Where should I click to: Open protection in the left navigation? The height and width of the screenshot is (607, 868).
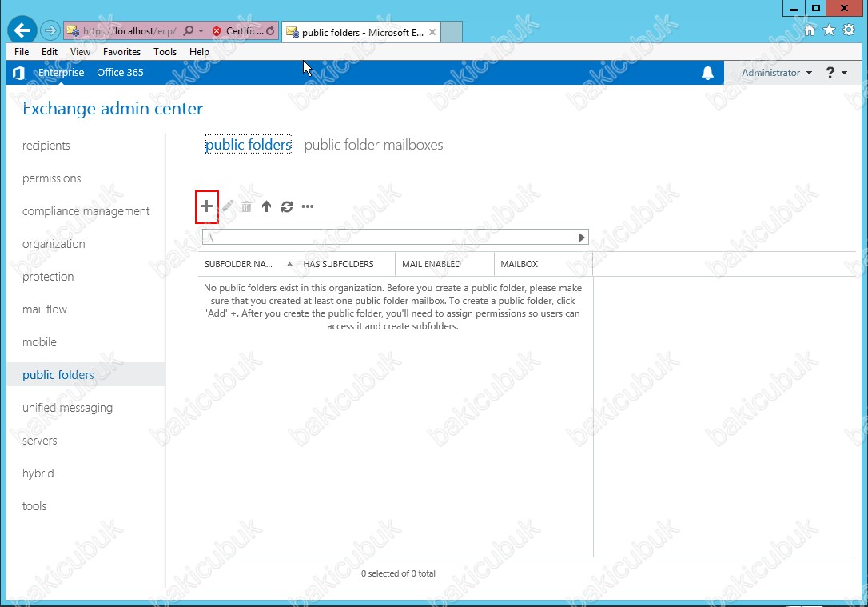tap(48, 277)
